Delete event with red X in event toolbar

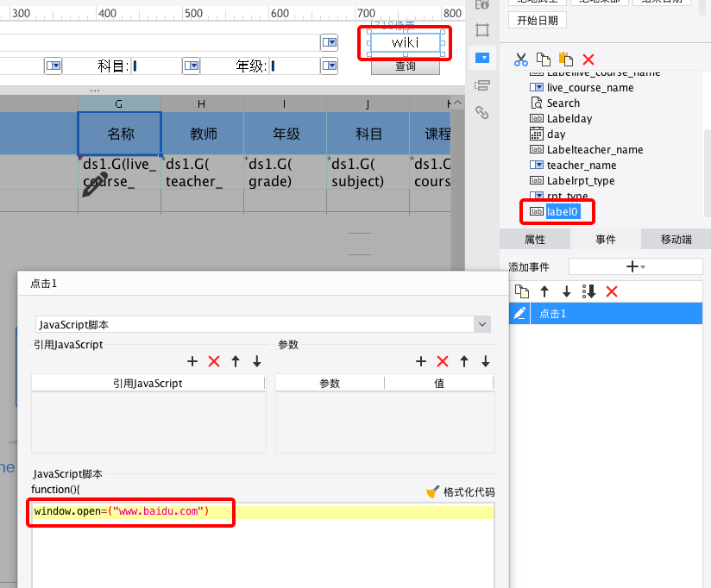(612, 291)
